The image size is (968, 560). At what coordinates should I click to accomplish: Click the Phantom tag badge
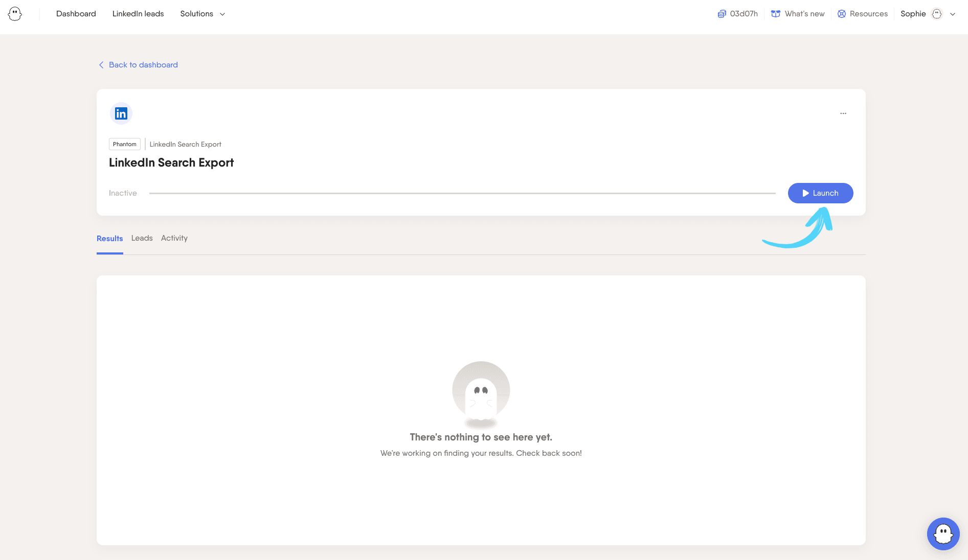[x=125, y=144]
